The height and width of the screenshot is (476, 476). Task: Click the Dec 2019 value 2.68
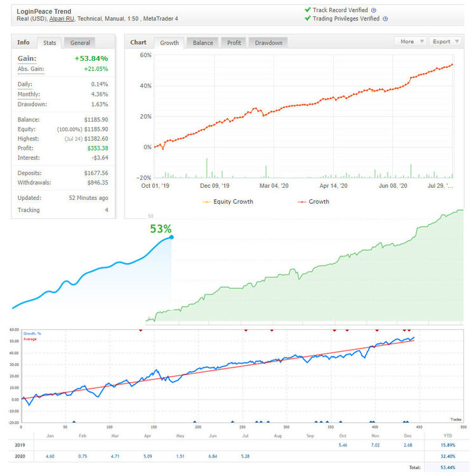pos(407,446)
